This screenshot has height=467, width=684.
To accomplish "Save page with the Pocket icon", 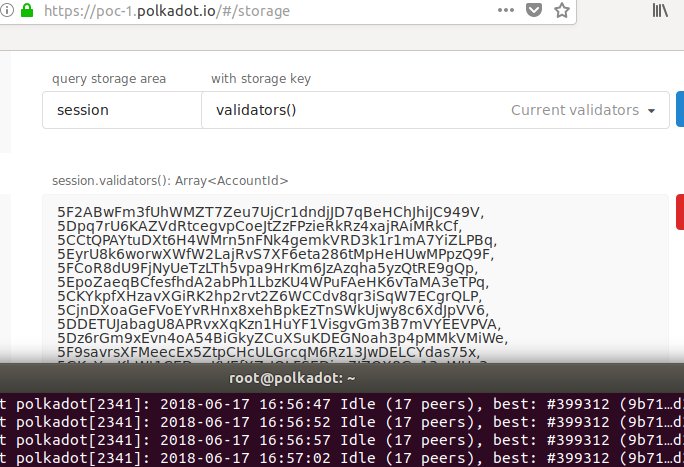I will pyautogui.click(x=534, y=10).
